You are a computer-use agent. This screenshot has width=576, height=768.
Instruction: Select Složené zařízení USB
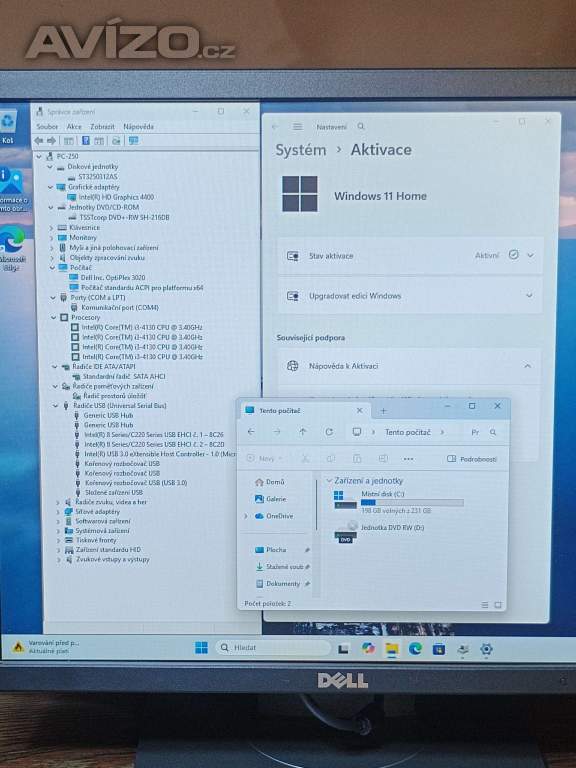tap(114, 492)
